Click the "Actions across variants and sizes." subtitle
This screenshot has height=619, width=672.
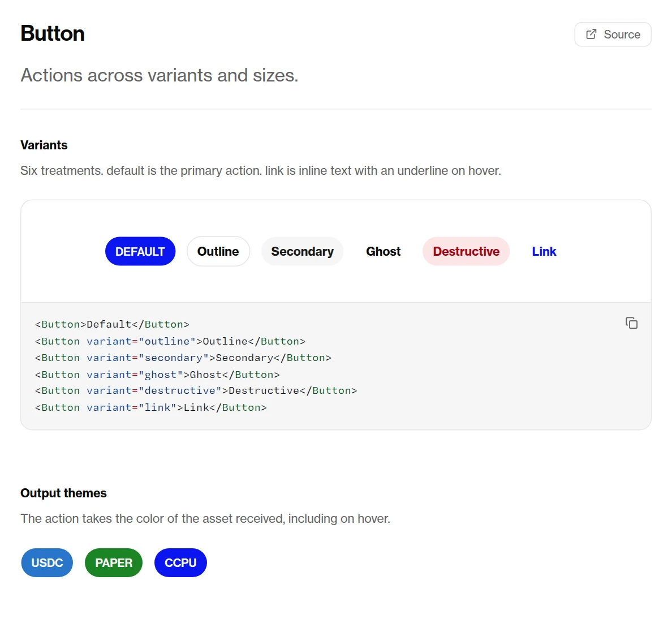pyautogui.click(x=159, y=75)
